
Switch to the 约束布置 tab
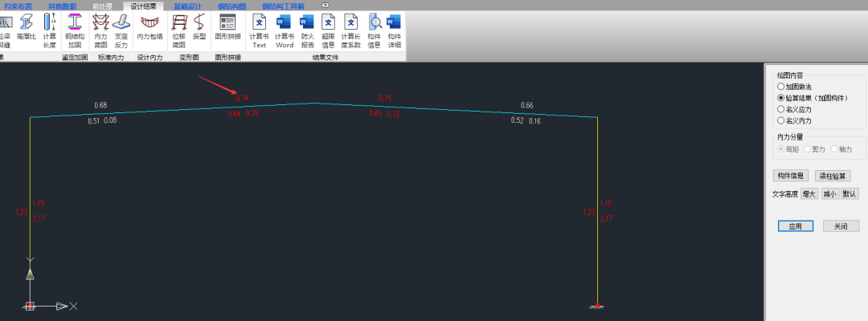pos(18,6)
